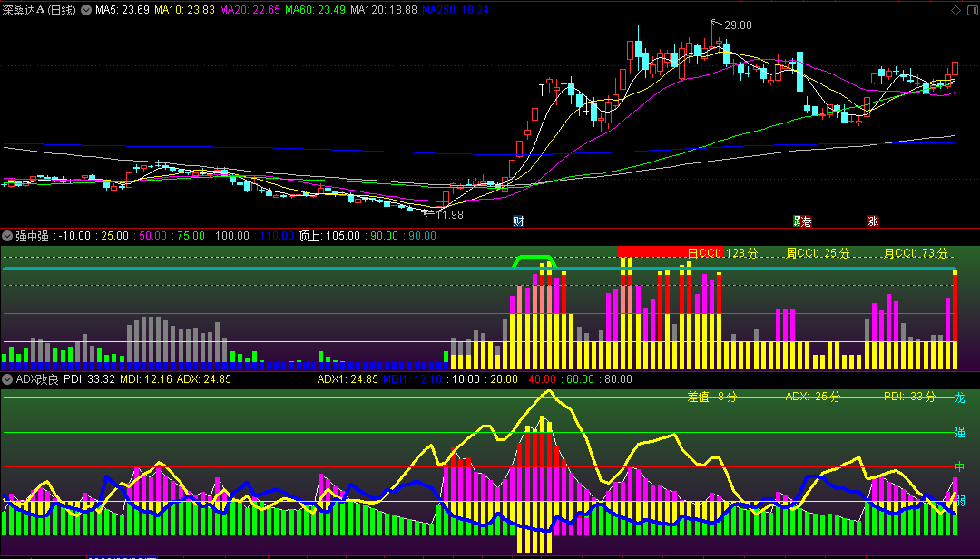This screenshot has height=559, width=980.
Task: Click the ADX改良 indicator name
Action: (x=37, y=379)
